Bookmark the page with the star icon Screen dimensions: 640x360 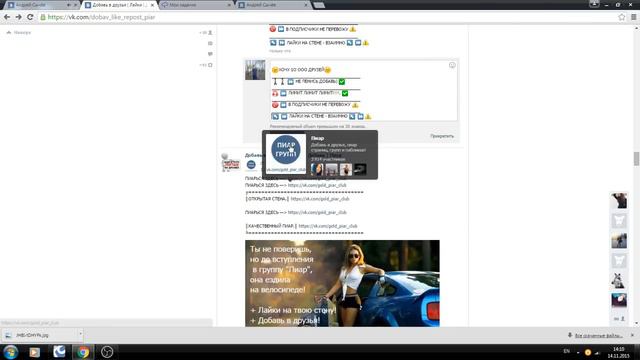click(x=621, y=17)
